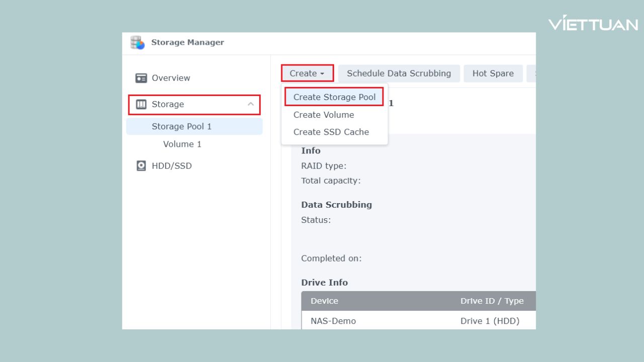This screenshot has height=362, width=644.
Task: Click the Storage Manager app icon
Action: [137, 43]
